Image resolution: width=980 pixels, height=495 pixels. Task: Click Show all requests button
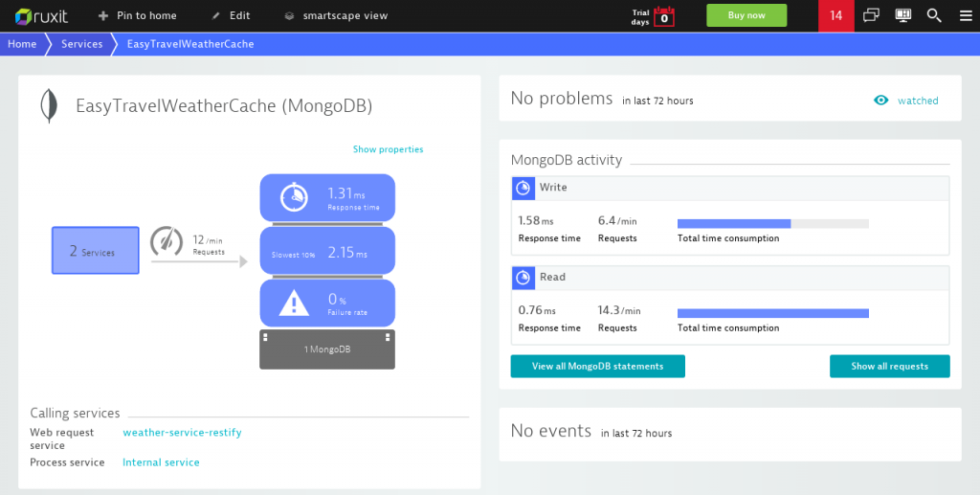(x=889, y=367)
